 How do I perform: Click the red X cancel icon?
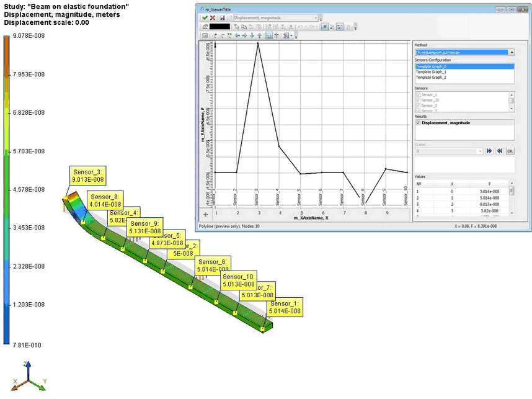(x=213, y=18)
